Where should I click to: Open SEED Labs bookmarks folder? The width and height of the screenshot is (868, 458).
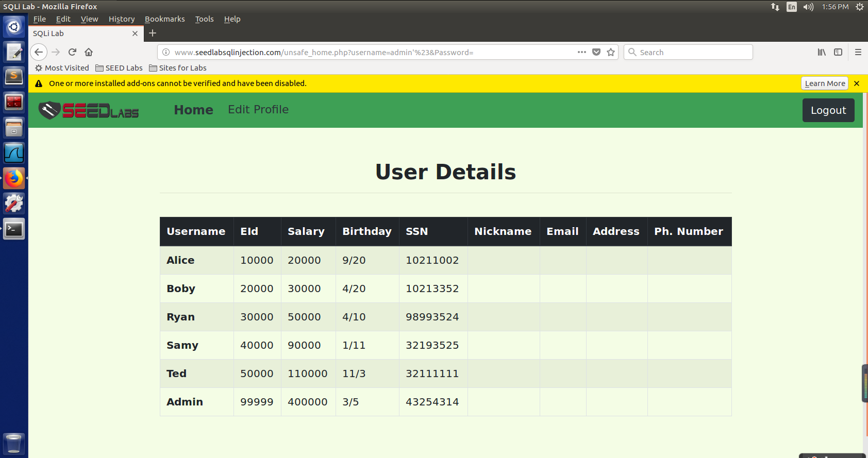pyautogui.click(x=119, y=68)
